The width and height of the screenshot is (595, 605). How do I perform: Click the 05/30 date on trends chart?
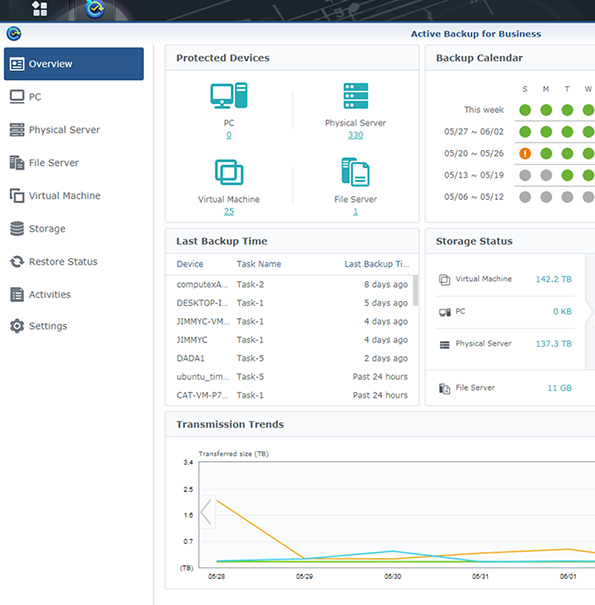(x=392, y=576)
